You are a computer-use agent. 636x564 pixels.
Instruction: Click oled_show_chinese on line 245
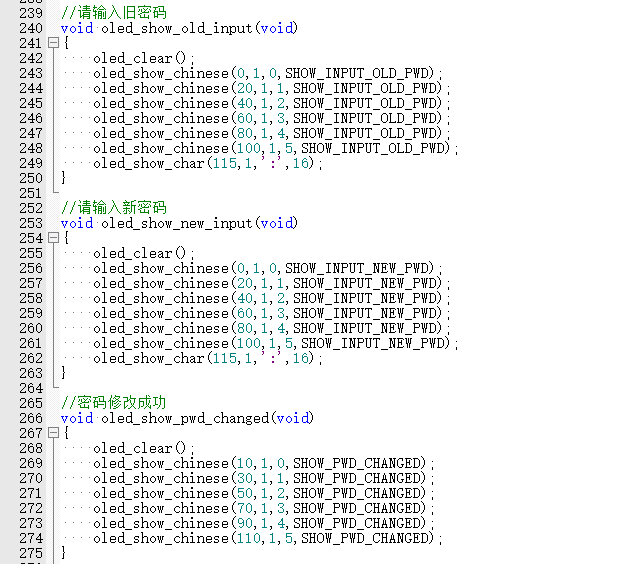click(x=161, y=103)
